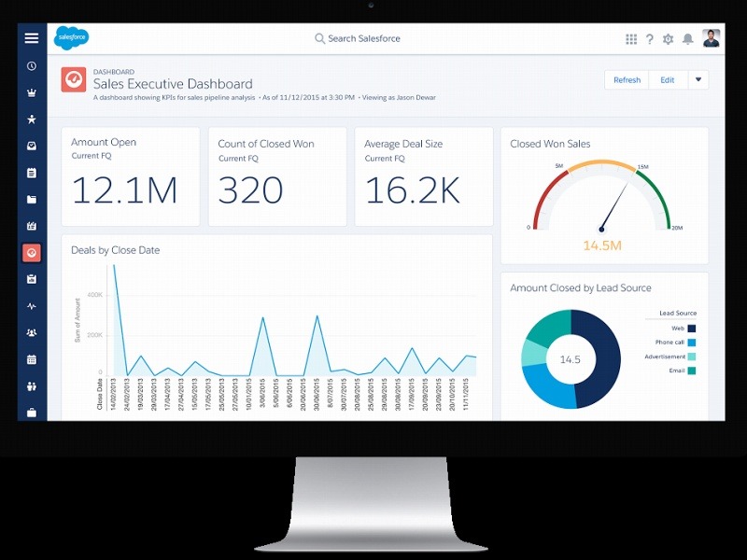Image resolution: width=747 pixels, height=560 pixels.
Task: Click the 20M gauge label
Action: click(677, 228)
